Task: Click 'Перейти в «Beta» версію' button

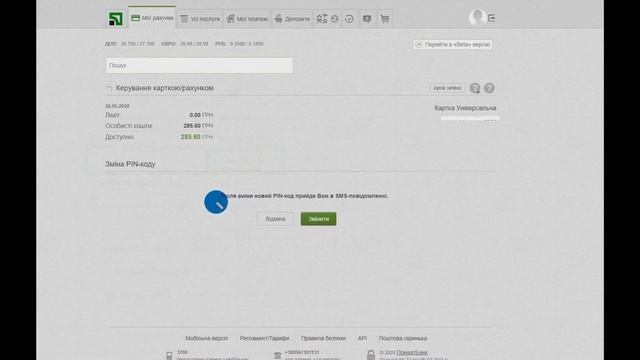Action: (x=453, y=44)
